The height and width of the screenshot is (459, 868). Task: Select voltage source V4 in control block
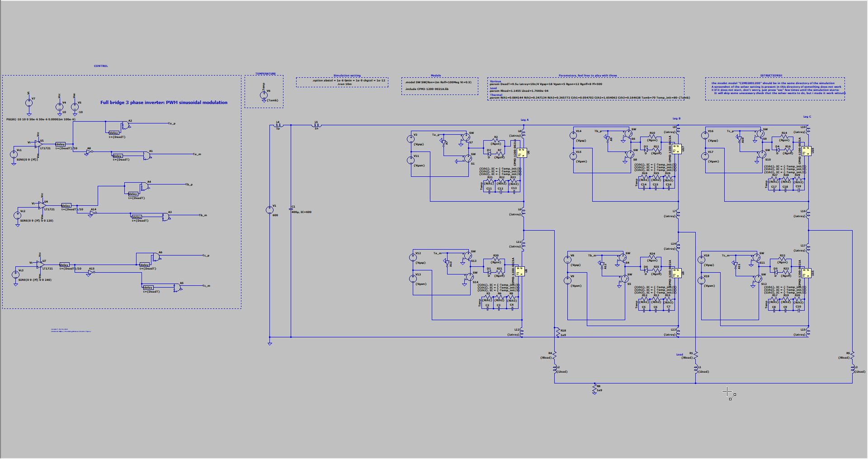point(59,107)
